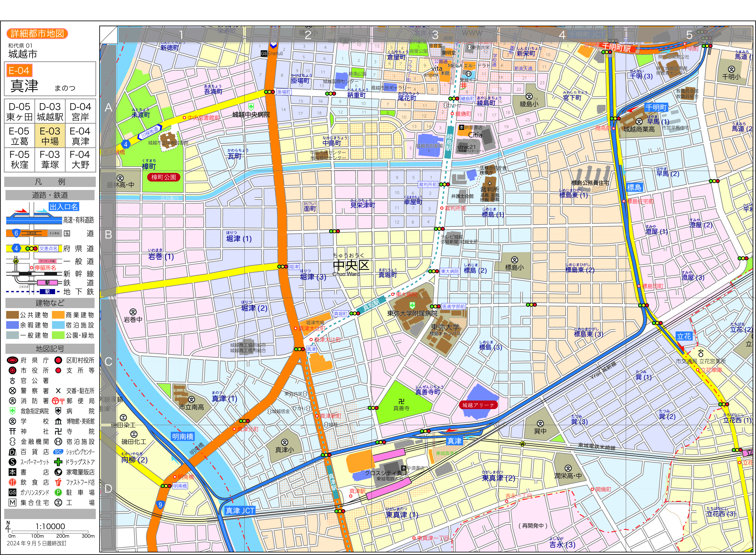Click the 商業建物 orange legend swatch
Viewport: 756px width, 555px height.
58,315
